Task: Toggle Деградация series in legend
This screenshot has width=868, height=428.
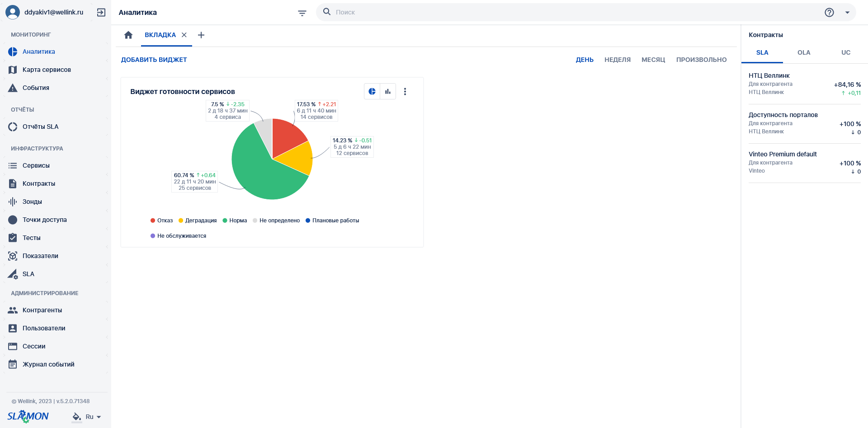Action: click(198, 221)
